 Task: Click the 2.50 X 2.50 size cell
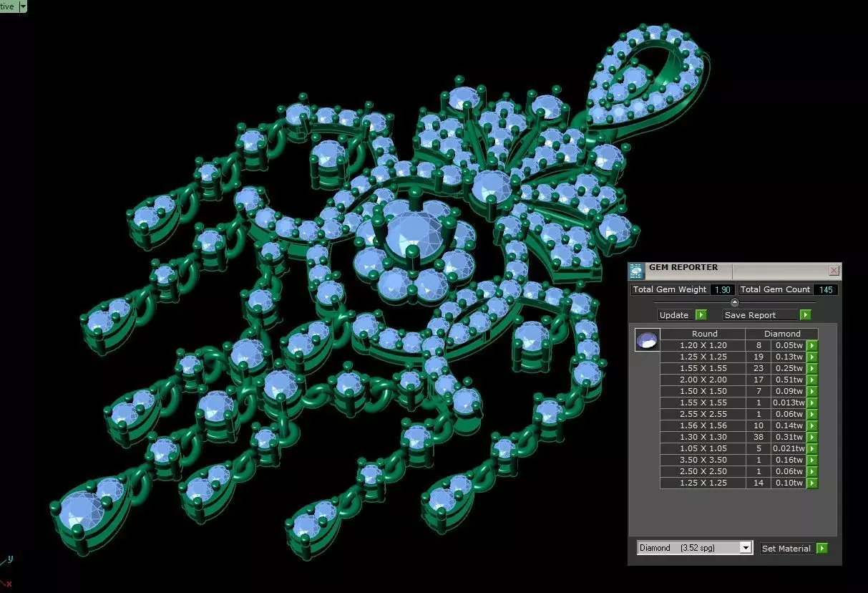pos(703,471)
